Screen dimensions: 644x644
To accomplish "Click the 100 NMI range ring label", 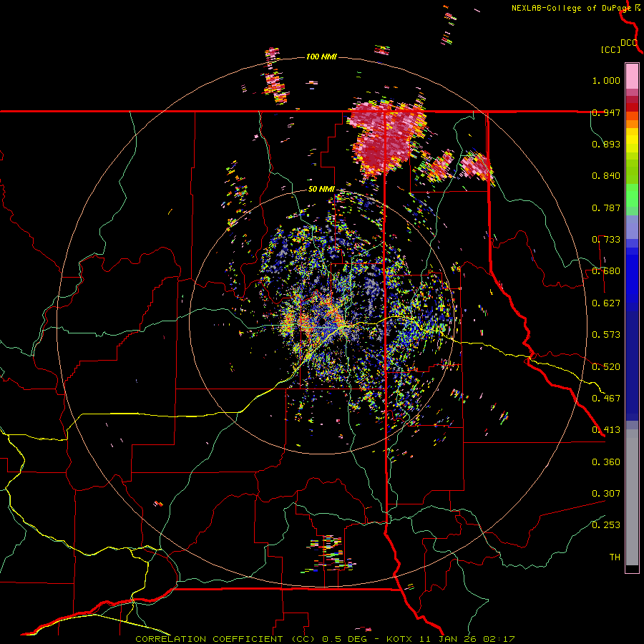I will click(x=321, y=57).
